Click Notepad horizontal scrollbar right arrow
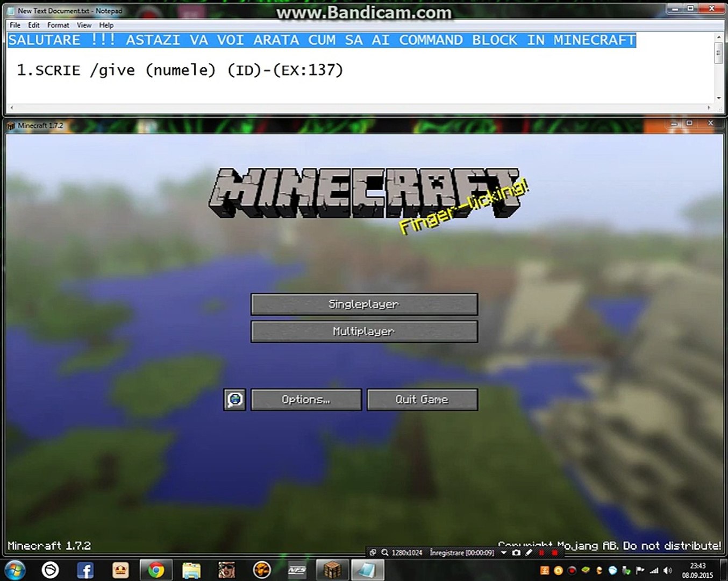This screenshot has height=581, width=728. pyautogui.click(x=709, y=108)
